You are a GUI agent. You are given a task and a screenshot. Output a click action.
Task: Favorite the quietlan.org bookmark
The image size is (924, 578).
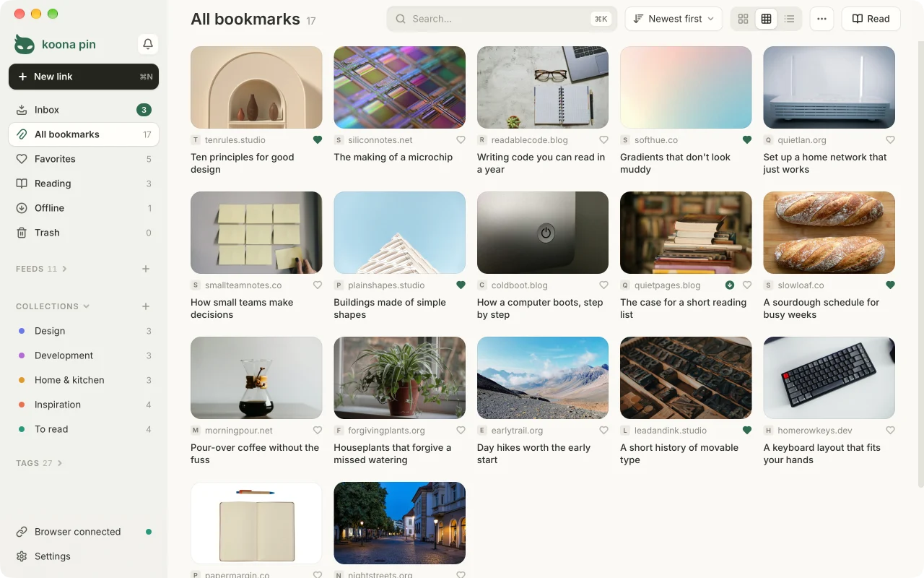pos(890,140)
